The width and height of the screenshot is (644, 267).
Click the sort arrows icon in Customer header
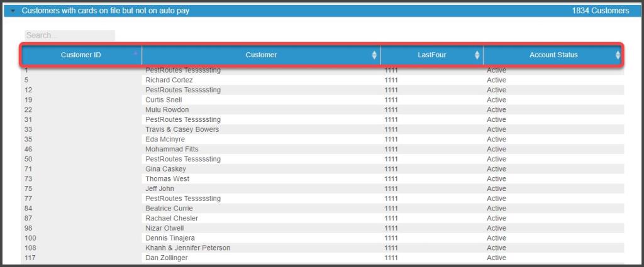[x=375, y=55]
